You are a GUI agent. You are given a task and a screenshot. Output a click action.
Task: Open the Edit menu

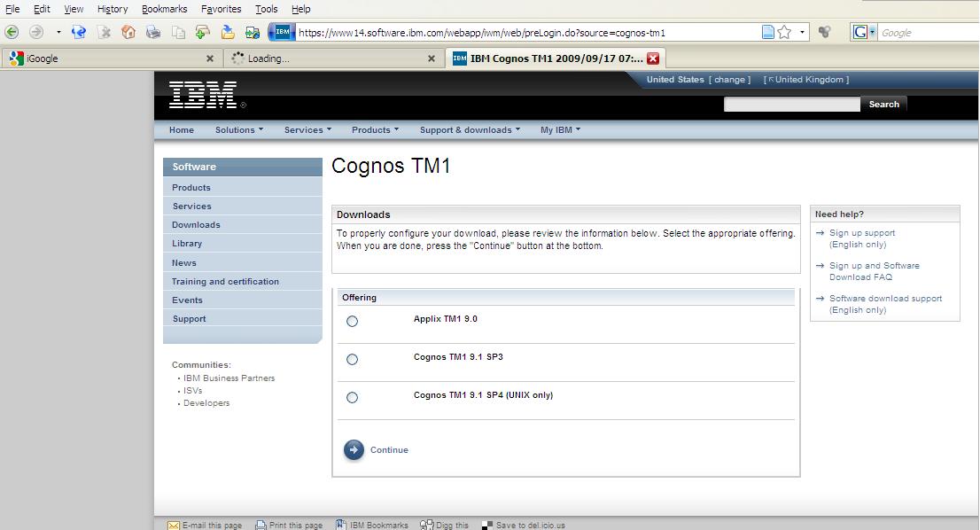tap(42, 9)
